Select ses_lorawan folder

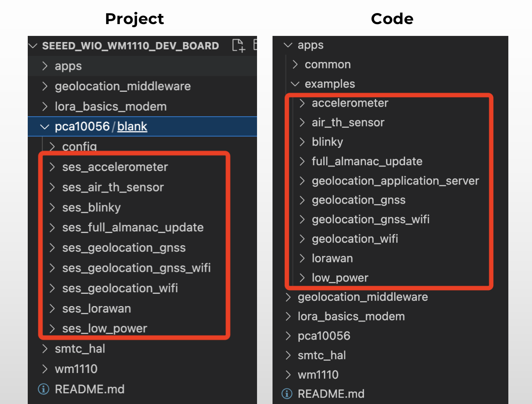click(97, 309)
